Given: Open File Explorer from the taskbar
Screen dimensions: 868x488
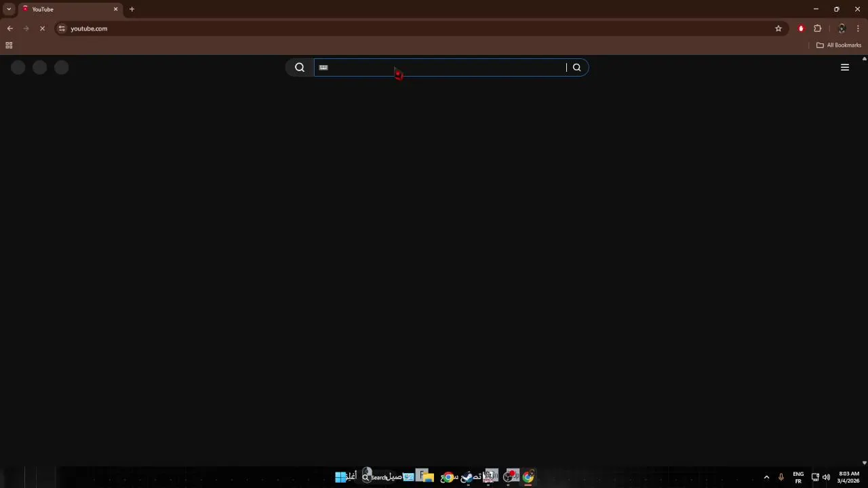Looking at the screenshot, I should (429, 477).
